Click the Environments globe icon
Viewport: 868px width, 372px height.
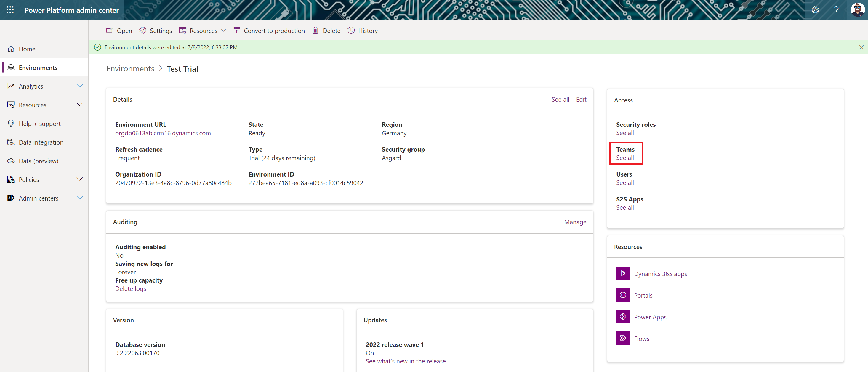click(x=11, y=68)
